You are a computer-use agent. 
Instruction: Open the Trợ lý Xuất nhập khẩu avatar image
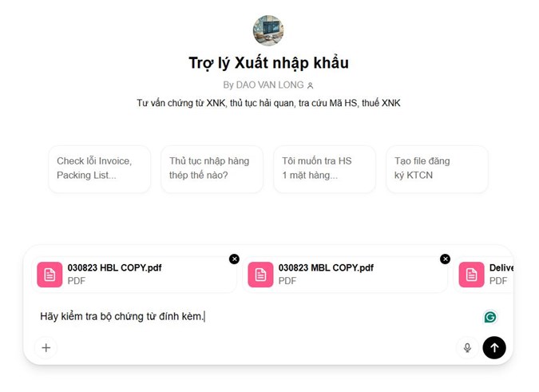tap(268, 30)
